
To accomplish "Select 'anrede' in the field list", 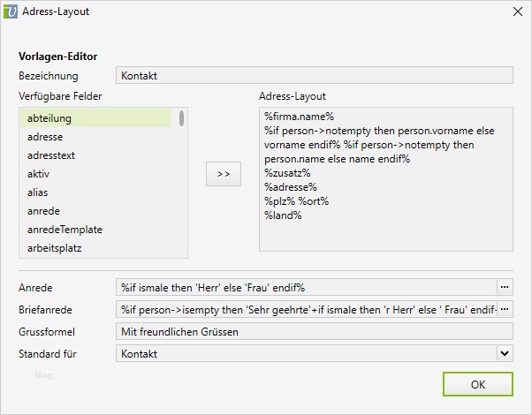I will pyautogui.click(x=95, y=211).
